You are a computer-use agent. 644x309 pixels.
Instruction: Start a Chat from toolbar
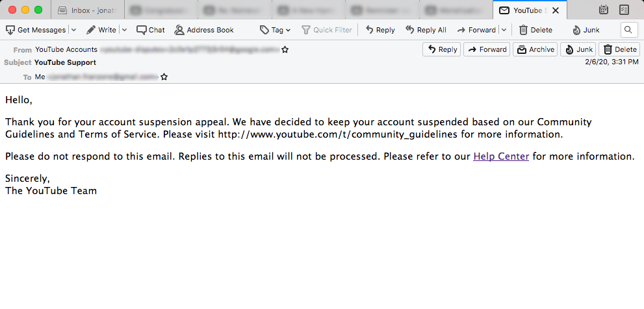tap(150, 30)
